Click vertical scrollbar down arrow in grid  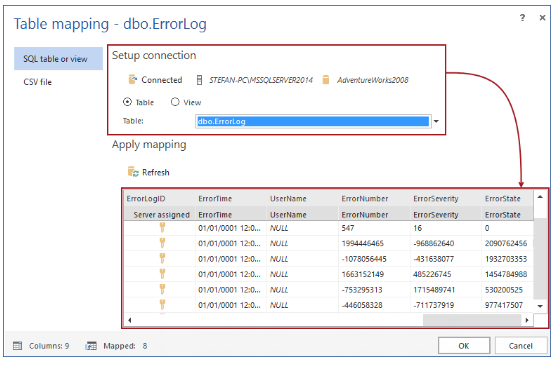(540, 306)
